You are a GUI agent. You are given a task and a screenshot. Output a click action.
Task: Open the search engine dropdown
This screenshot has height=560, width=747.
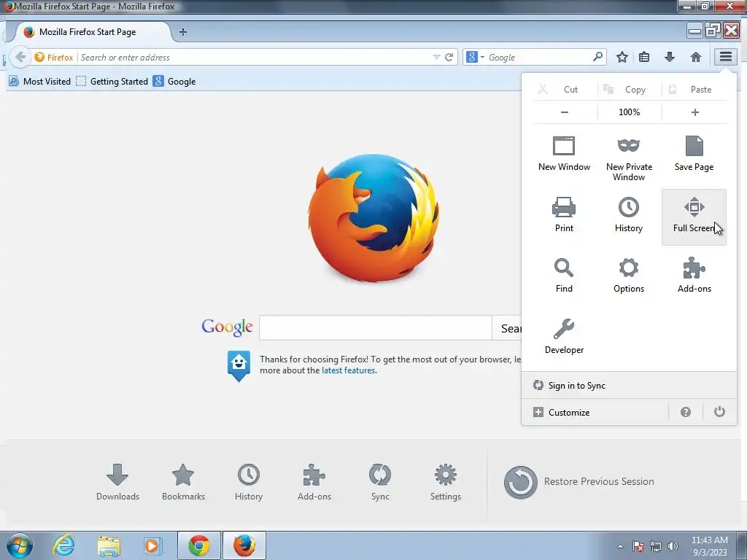tap(475, 57)
